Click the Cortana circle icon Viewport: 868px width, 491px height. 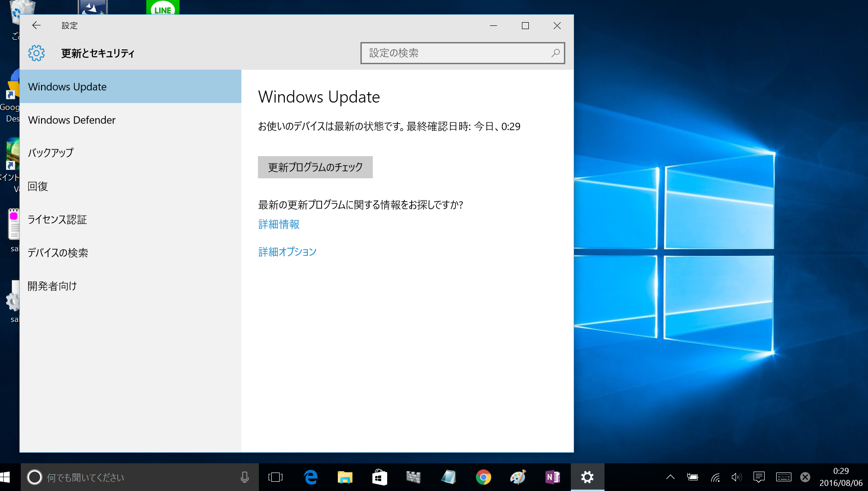pyautogui.click(x=34, y=477)
